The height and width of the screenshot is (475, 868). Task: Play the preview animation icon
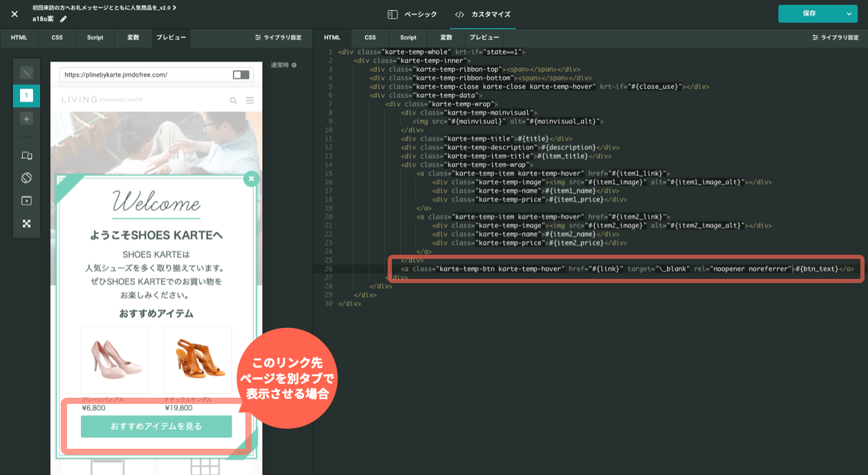(x=26, y=201)
